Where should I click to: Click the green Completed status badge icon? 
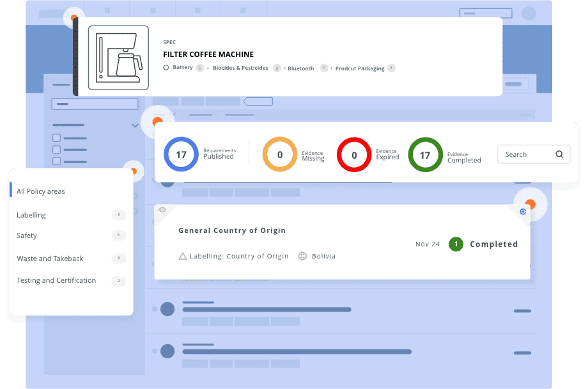(456, 244)
